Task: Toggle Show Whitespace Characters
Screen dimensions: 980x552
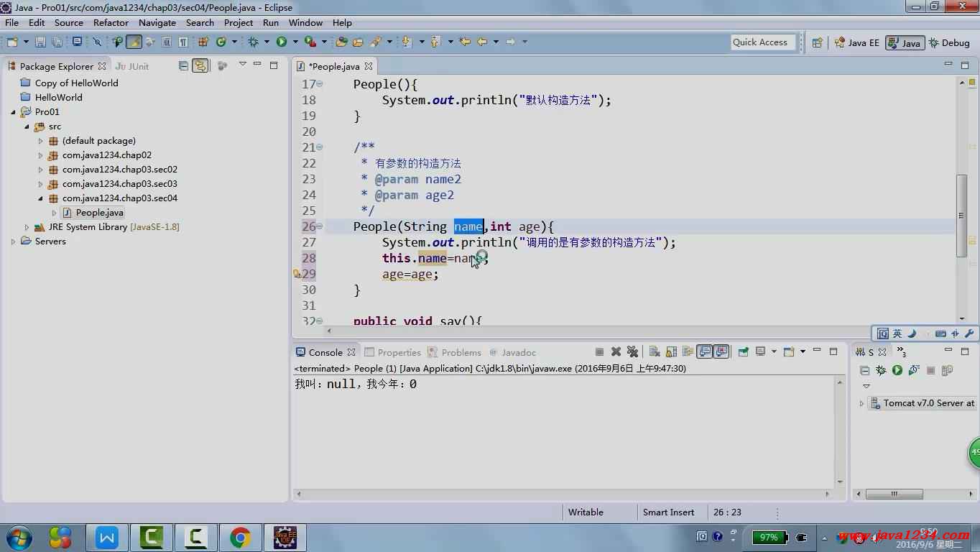Action: [x=182, y=42]
